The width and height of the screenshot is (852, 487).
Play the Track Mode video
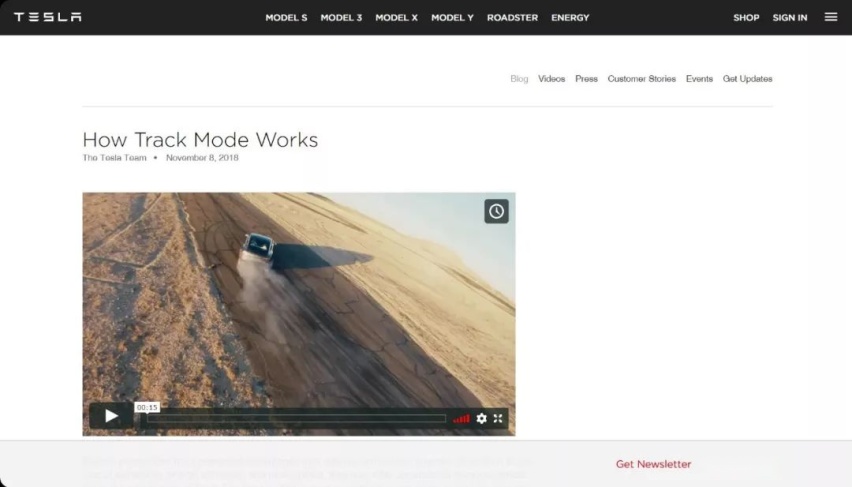coord(111,416)
